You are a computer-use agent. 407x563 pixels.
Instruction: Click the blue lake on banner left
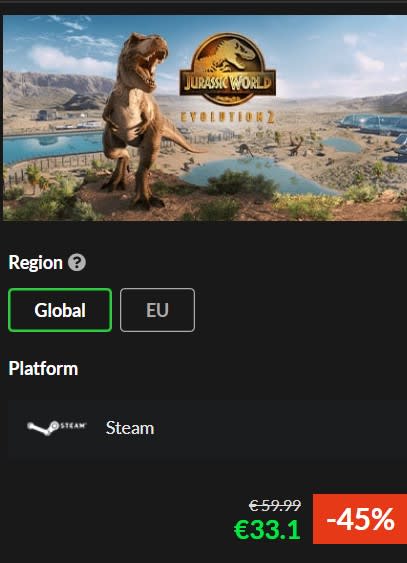(x=50, y=145)
